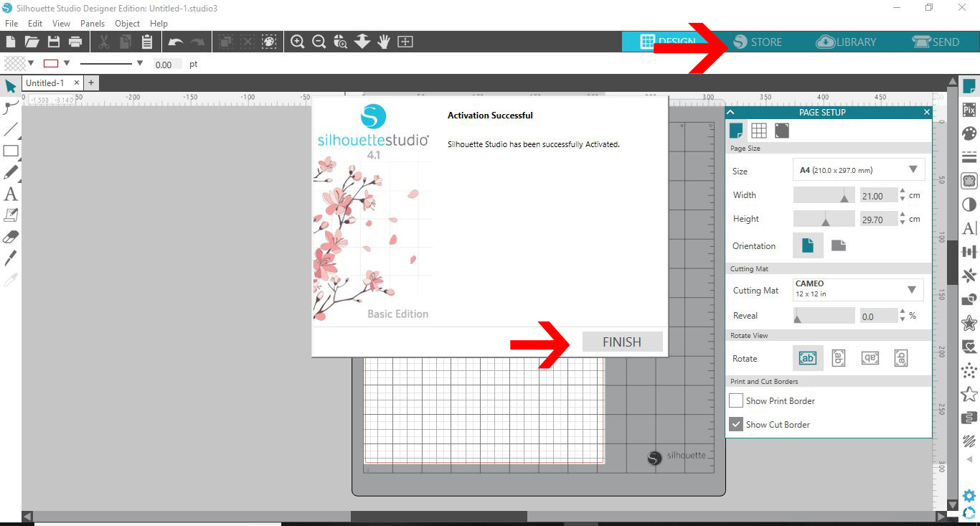The height and width of the screenshot is (526, 980).
Task: Open the Fill panel from the sidebar
Action: [969, 133]
